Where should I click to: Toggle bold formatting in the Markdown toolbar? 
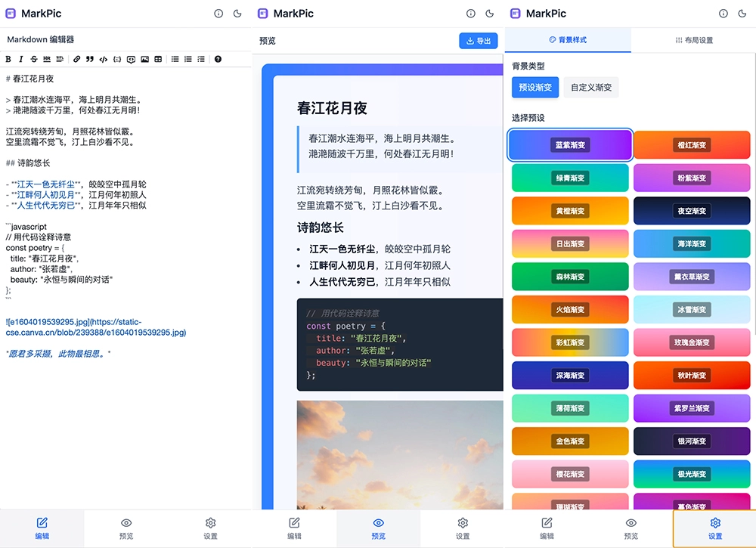point(8,59)
